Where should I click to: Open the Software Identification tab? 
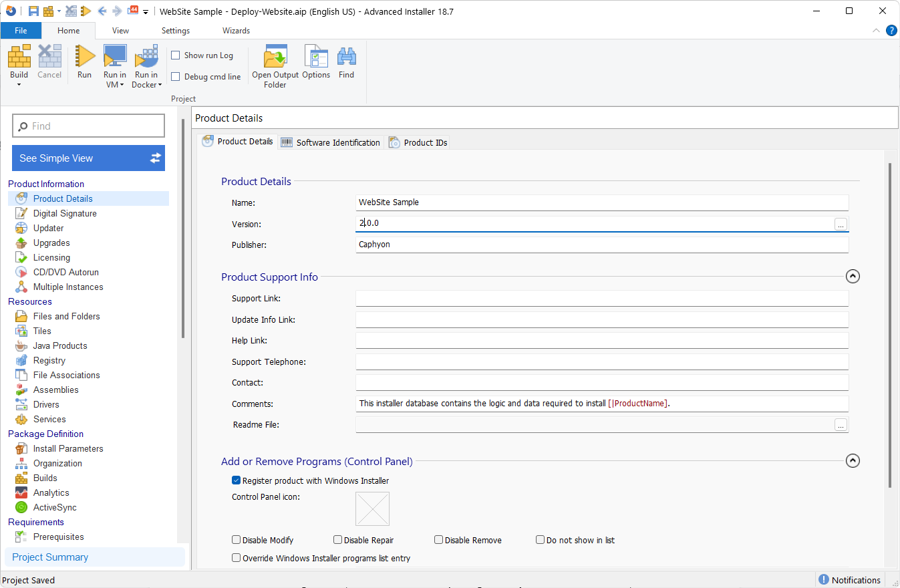pyautogui.click(x=331, y=142)
